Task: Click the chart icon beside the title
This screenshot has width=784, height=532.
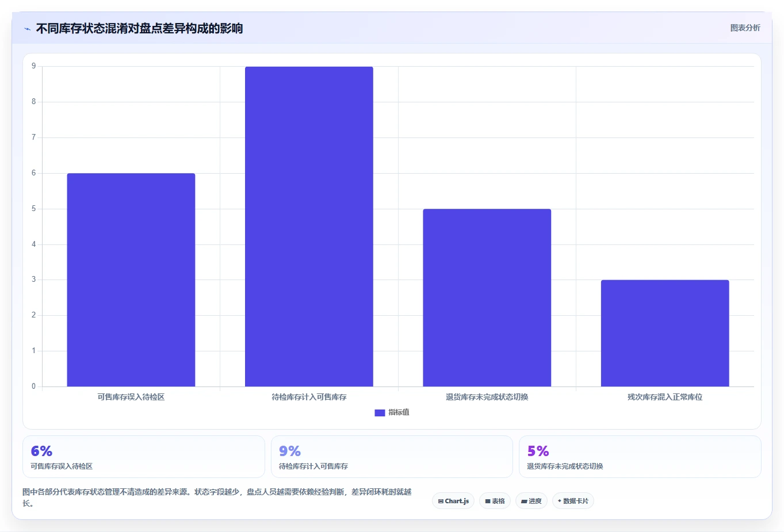Action: tap(27, 29)
